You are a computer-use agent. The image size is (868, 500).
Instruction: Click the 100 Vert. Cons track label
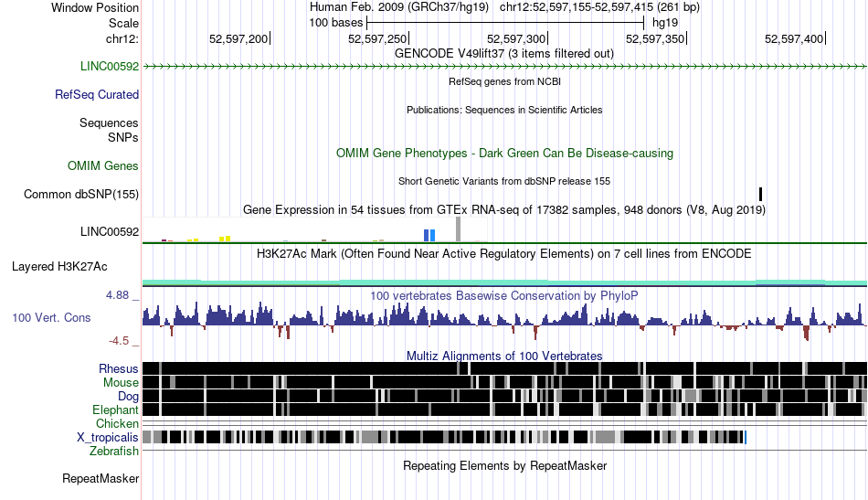(x=51, y=318)
